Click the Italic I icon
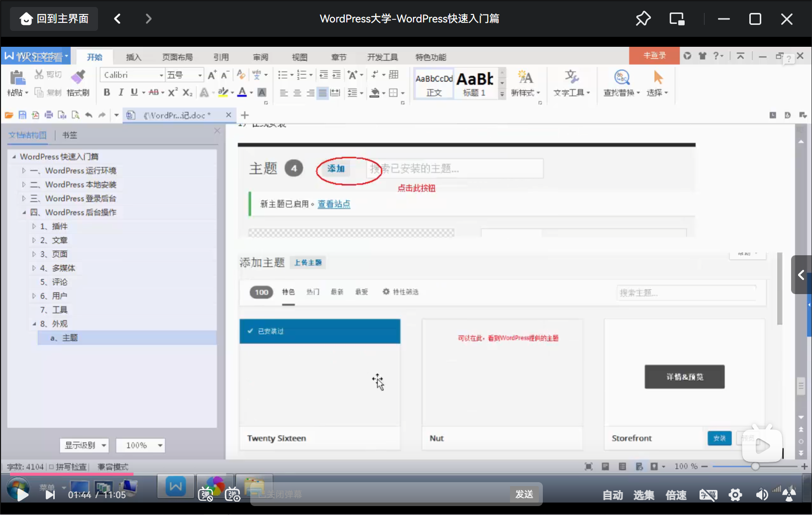Screen dimensions: 812x515 point(120,92)
